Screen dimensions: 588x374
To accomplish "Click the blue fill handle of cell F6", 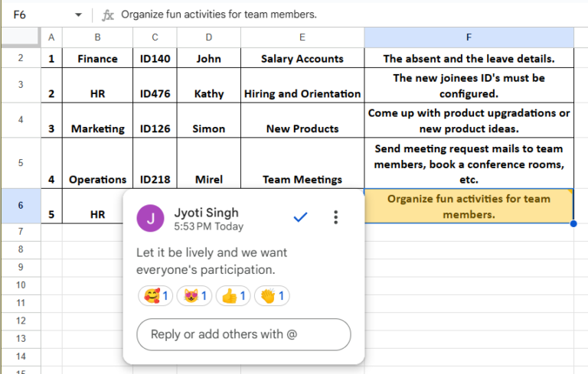I will click(x=573, y=224).
